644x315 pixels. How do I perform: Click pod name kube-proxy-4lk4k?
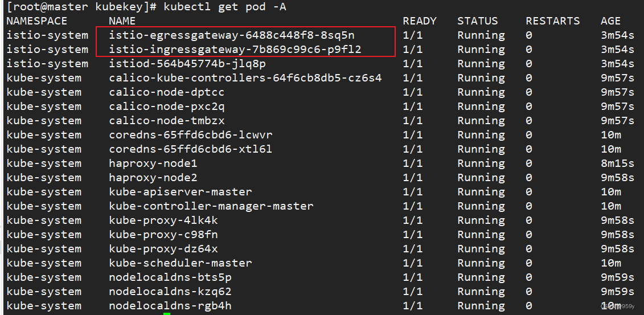pos(163,220)
